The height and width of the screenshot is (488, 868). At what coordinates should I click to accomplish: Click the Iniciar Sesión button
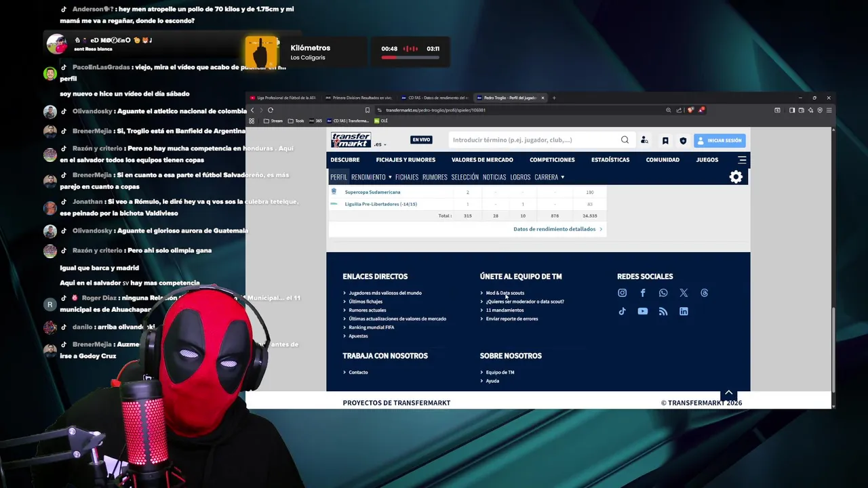719,140
